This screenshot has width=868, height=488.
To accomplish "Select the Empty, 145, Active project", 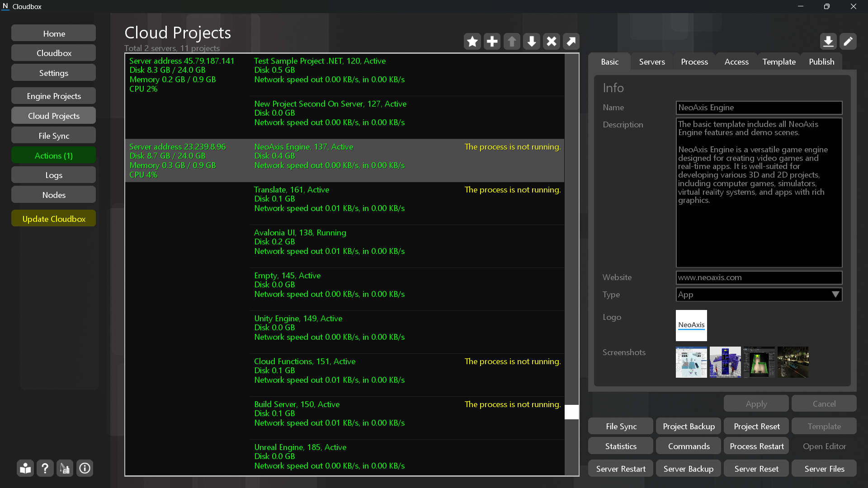I will point(407,289).
